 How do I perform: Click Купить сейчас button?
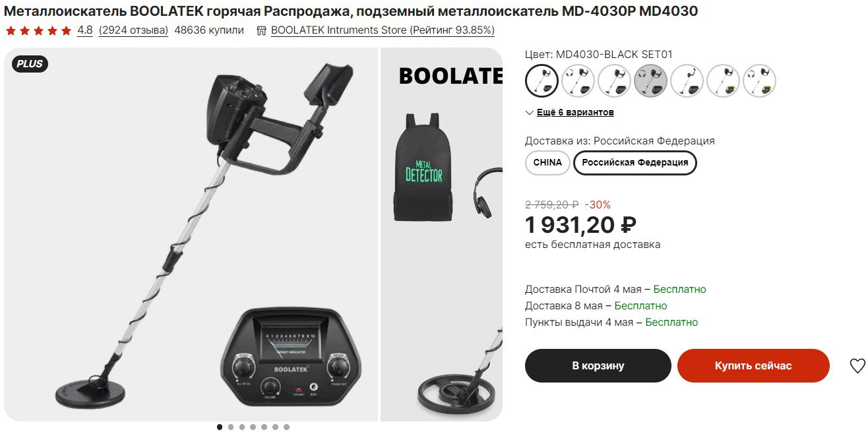point(753,365)
